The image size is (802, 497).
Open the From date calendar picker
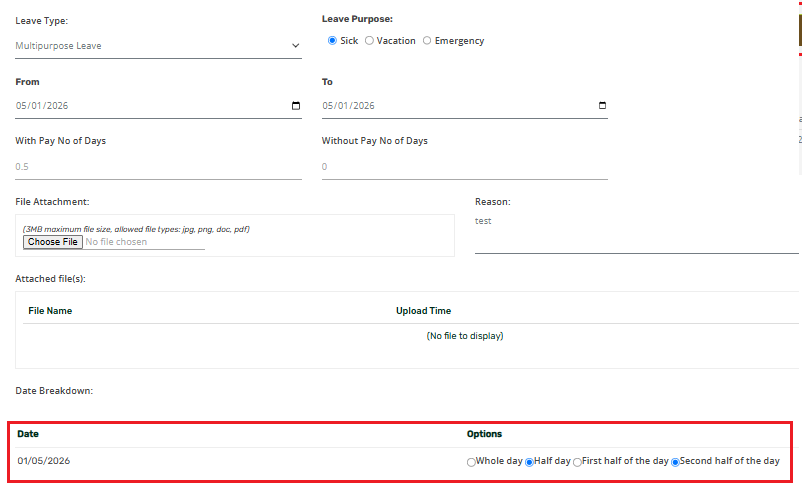296,106
